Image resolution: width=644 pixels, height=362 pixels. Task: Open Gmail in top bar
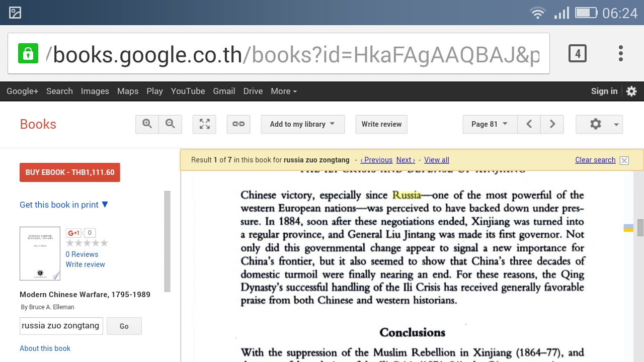(x=224, y=91)
